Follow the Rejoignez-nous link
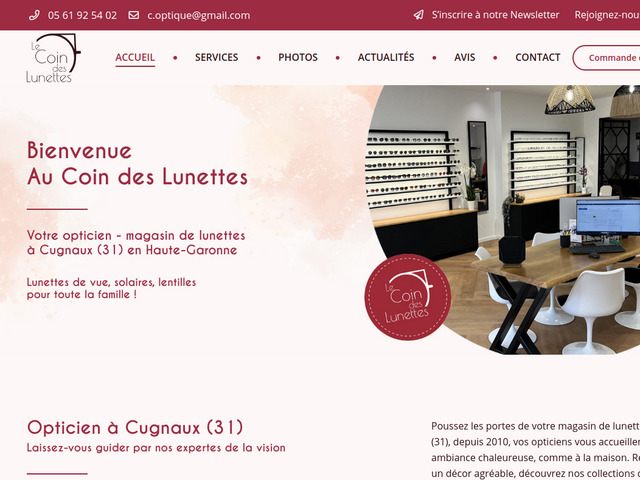Screen dimensions: 640x480 [607, 15]
